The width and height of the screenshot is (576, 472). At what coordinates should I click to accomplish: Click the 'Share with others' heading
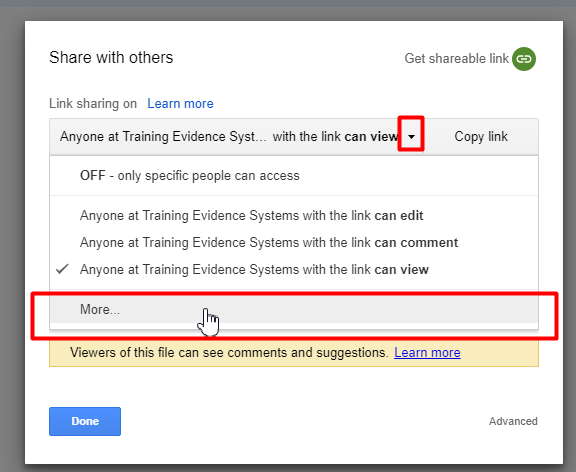[111, 58]
